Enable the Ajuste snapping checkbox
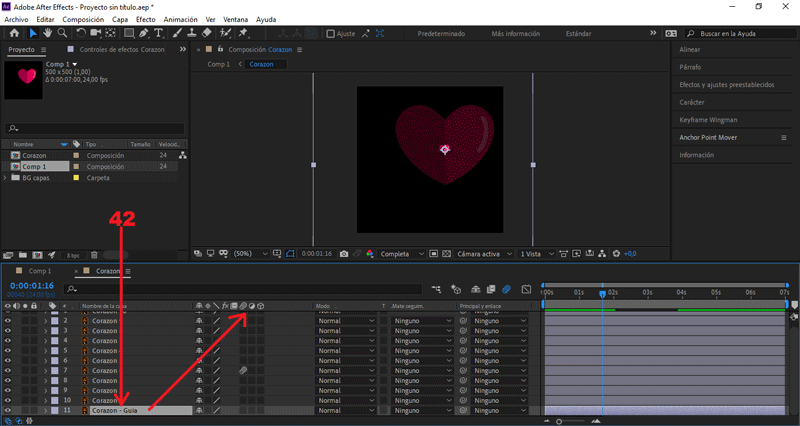Image resolution: width=800 pixels, height=426 pixels. pyautogui.click(x=330, y=34)
